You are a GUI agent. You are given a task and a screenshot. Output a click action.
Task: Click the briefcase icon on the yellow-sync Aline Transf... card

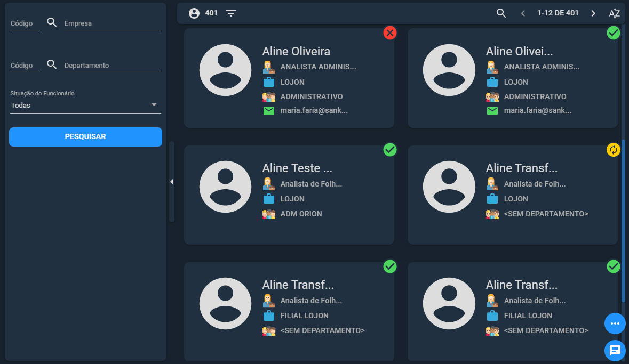point(492,199)
